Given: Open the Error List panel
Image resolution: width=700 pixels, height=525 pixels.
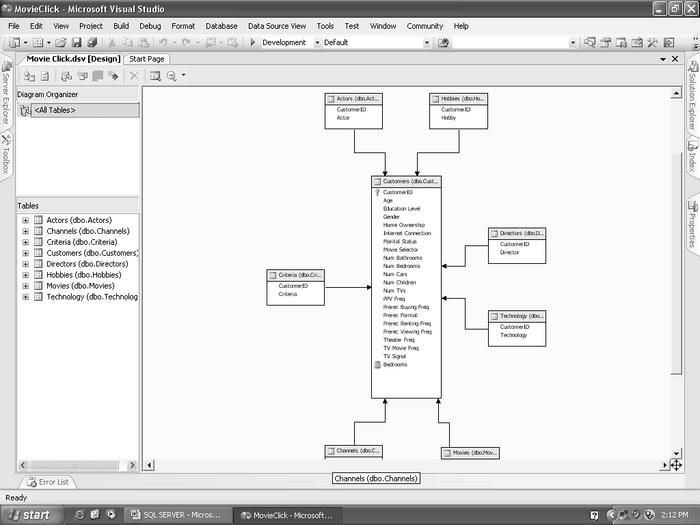Looking at the screenshot, I should (x=48, y=482).
